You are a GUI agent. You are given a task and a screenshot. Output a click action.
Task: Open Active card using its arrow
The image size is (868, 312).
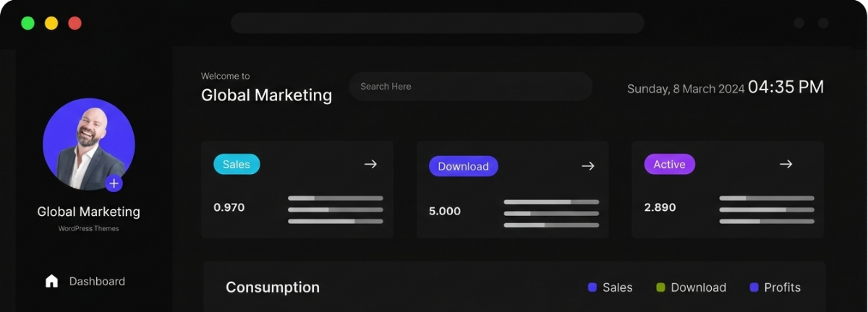(786, 164)
